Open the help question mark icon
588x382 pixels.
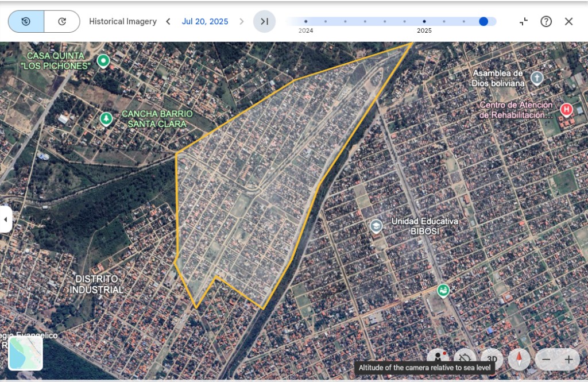(x=546, y=21)
